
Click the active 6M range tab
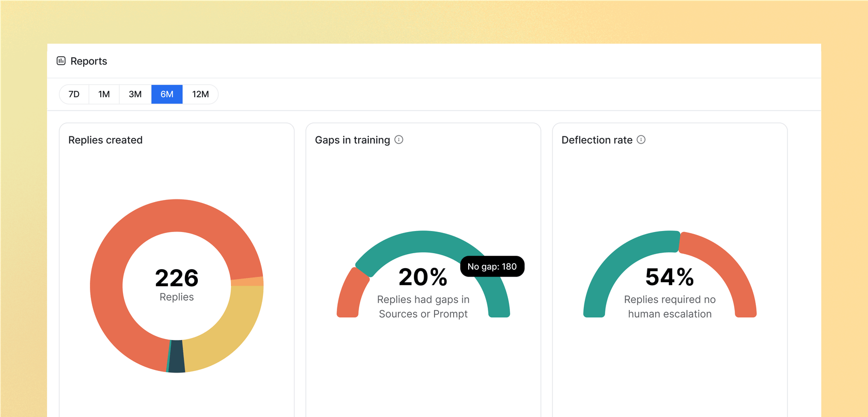(x=166, y=94)
